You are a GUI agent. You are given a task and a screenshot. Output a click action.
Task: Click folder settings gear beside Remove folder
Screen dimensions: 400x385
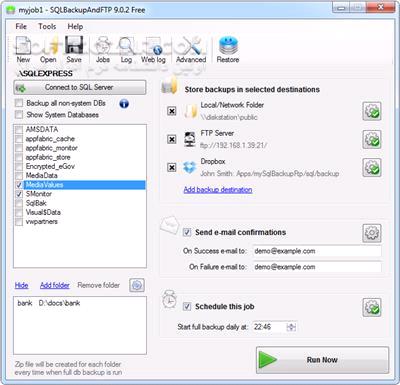pyautogui.click(x=137, y=285)
